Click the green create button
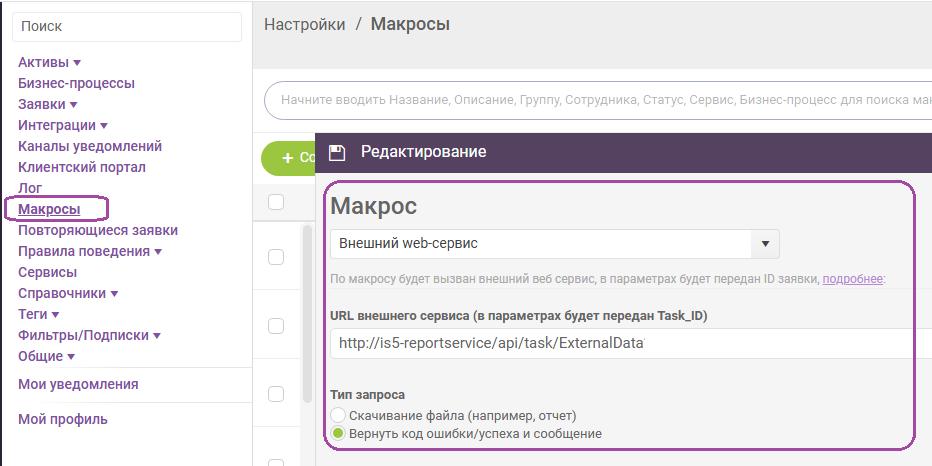This screenshot has height=466, width=932. pos(290,158)
